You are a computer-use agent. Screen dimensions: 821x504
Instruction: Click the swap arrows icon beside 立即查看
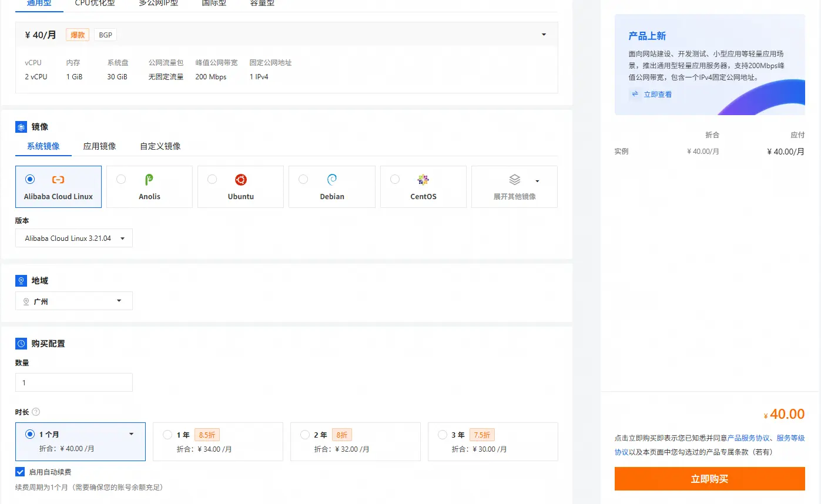635,94
